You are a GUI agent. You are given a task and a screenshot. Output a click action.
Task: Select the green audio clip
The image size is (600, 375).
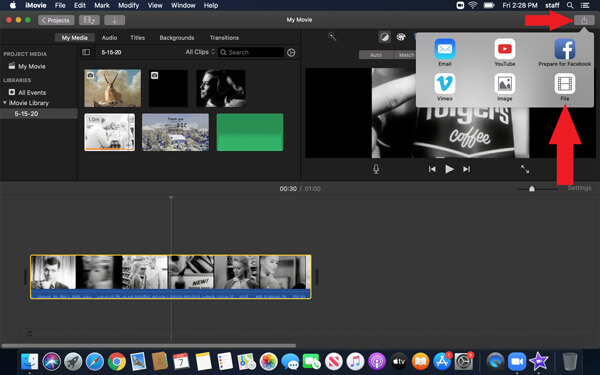point(250,132)
